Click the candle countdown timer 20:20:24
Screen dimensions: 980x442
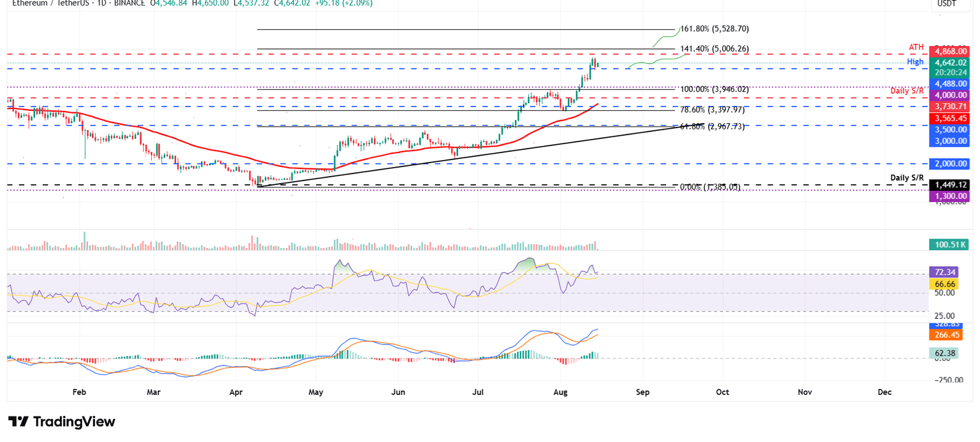click(x=949, y=73)
